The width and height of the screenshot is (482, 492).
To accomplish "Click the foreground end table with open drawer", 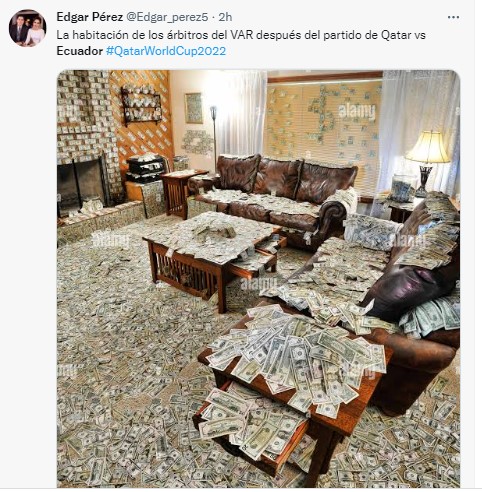I will coord(290,393).
